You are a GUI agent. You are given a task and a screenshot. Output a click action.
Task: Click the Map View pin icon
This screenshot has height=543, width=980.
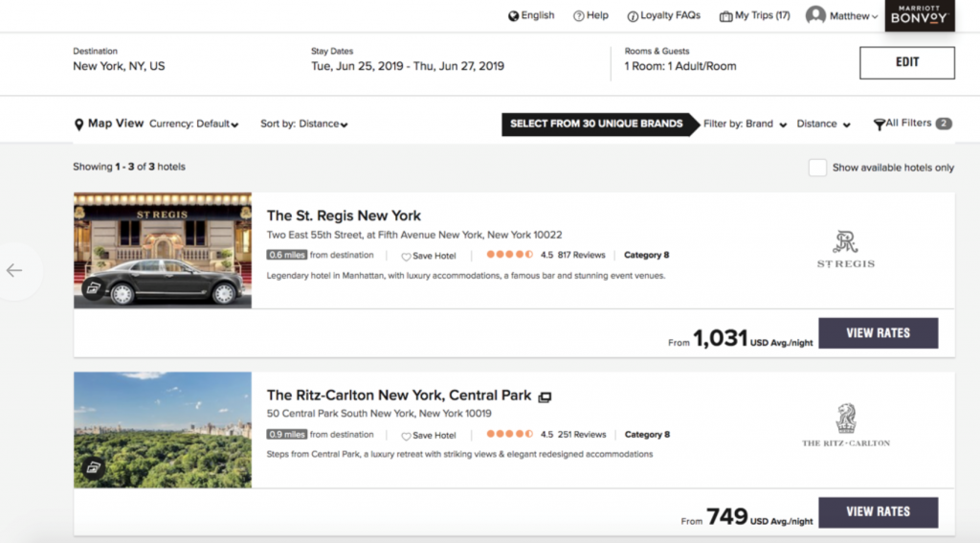(78, 124)
